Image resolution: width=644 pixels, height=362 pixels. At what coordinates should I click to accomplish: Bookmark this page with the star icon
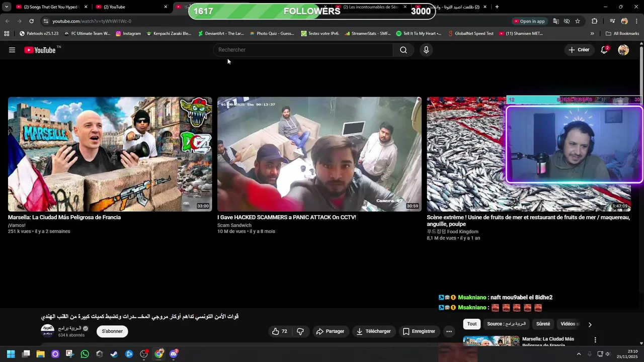[578, 21]
